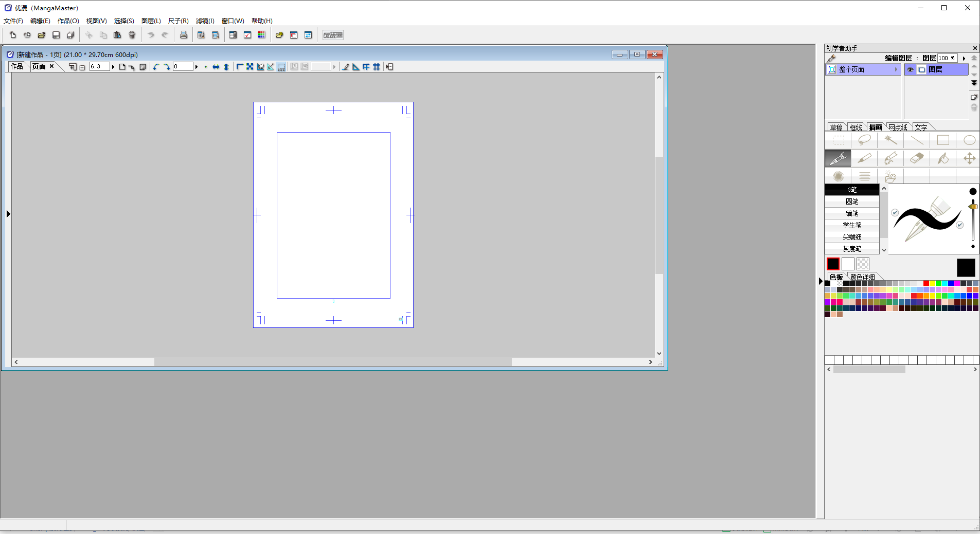This screenshot has height=534, width=980.
Task: Click the fit height vertical arrows icon
Action: (x=226, y=67)
